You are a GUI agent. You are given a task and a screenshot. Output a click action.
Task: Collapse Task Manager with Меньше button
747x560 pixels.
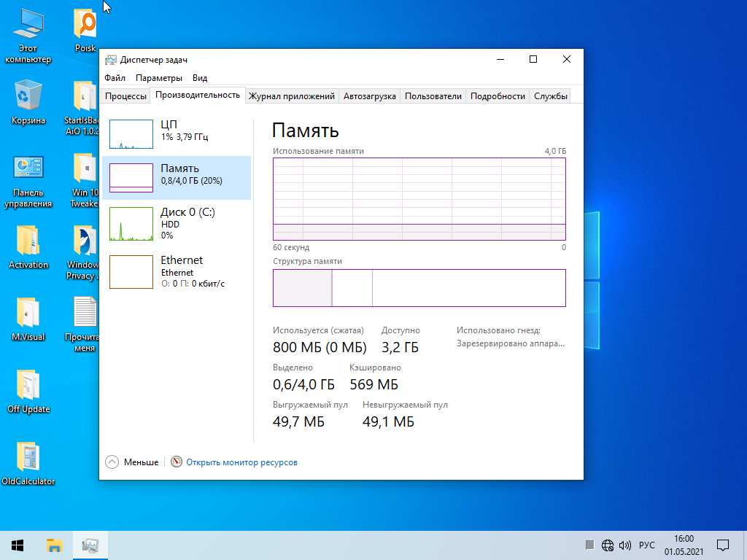pos(133,462)
